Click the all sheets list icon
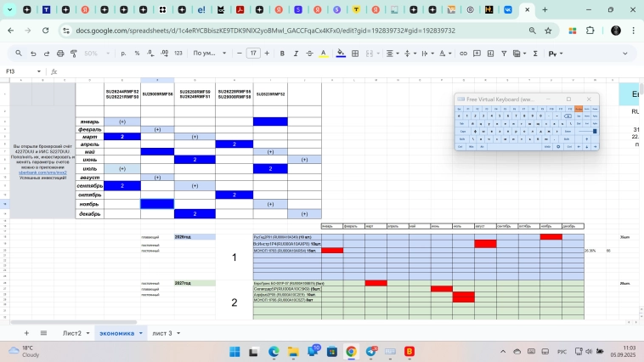 point(43,333)
